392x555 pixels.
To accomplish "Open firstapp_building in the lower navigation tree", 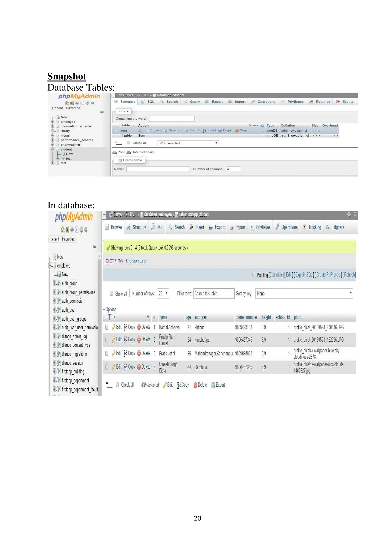I will coord(73,372).
